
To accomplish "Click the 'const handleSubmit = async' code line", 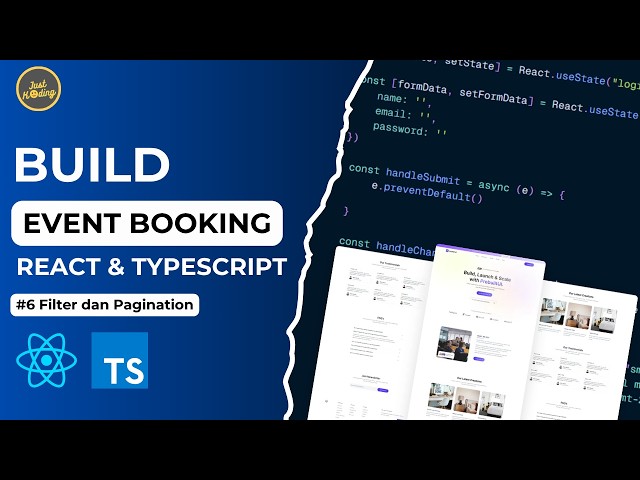I will pyautogui.click(x=457, y=182).
